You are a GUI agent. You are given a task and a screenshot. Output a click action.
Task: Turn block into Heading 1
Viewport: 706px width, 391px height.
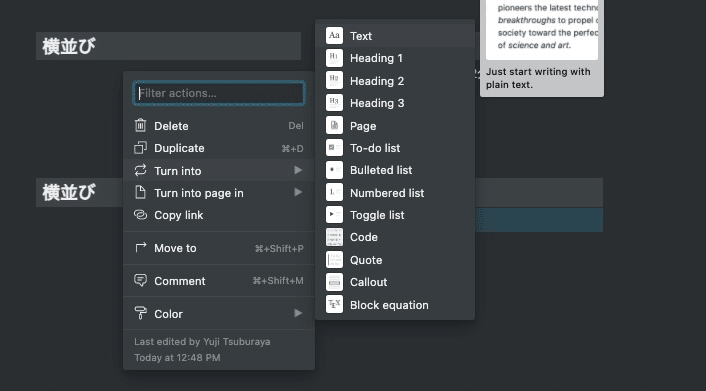click(395, 58)
